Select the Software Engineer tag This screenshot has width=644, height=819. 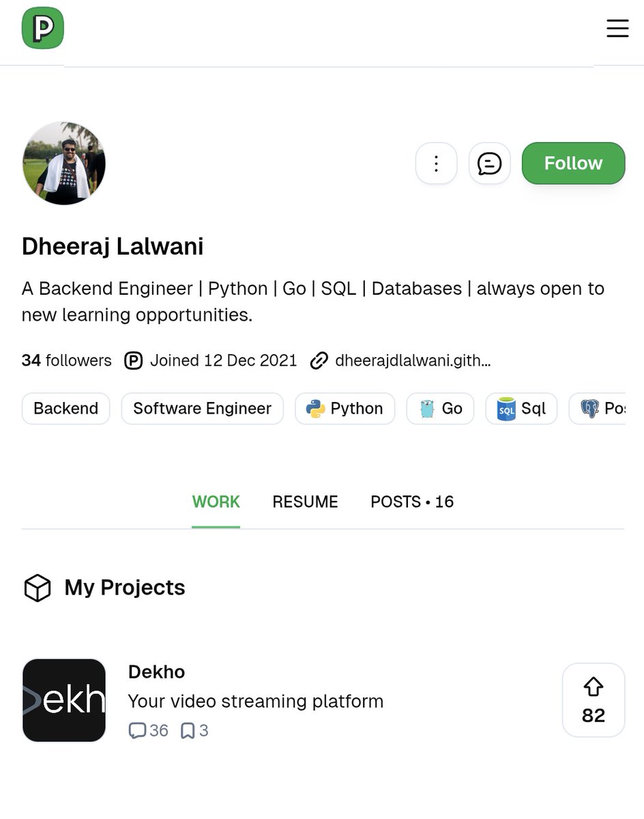point(202,408)
